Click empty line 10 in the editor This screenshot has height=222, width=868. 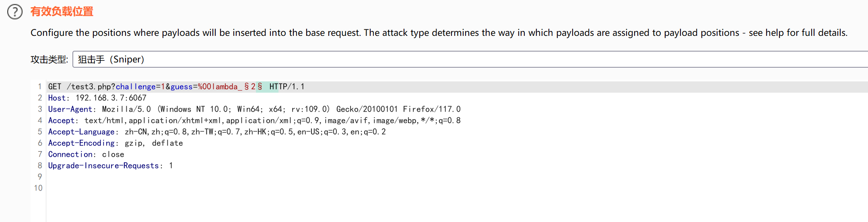[x=457, y=188]
